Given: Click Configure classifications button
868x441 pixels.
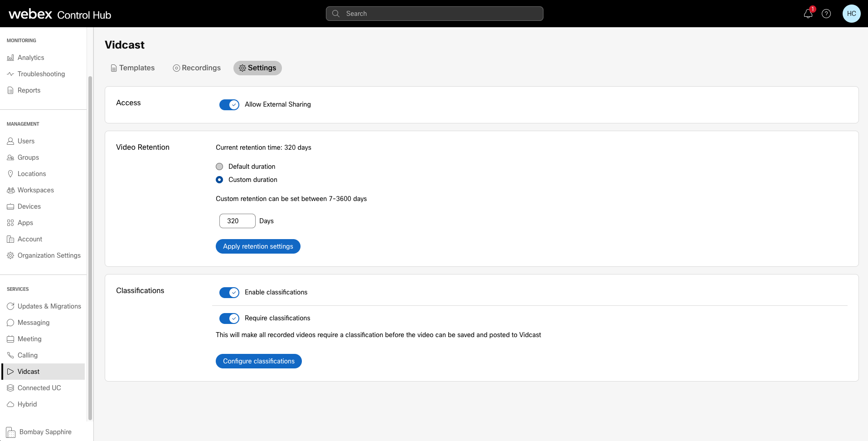Looking at the screenshot, I should coord(259,361).
